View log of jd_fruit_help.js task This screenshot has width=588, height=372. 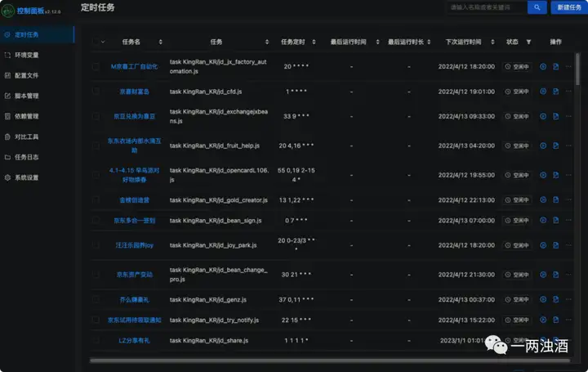tap(556, 146)
